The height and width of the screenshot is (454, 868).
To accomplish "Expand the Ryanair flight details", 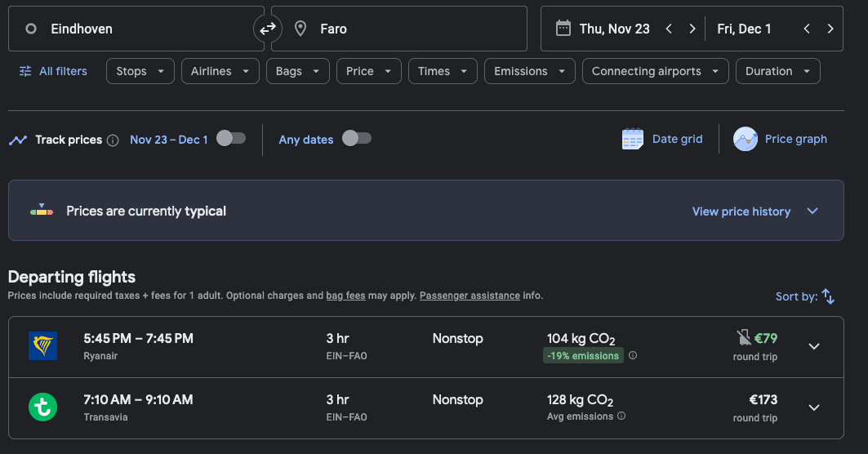I will point(813,346).
